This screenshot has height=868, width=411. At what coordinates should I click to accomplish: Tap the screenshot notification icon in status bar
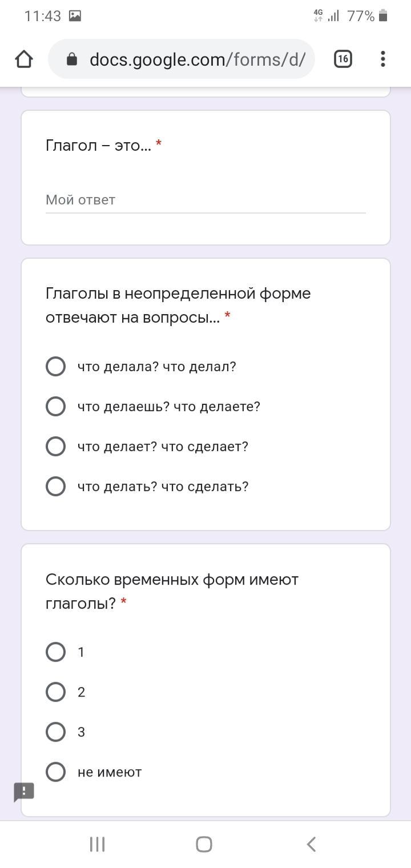click(75, 16)
